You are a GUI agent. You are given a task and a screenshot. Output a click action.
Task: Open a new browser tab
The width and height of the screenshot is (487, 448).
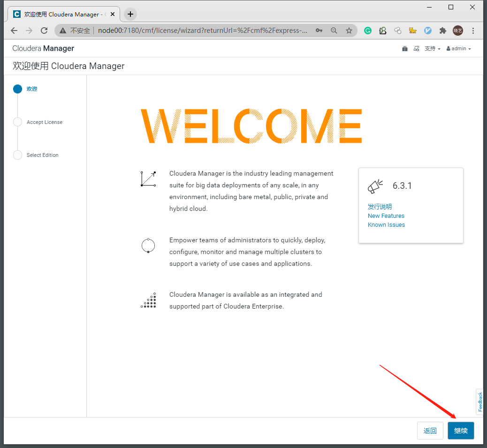point(130,14)
